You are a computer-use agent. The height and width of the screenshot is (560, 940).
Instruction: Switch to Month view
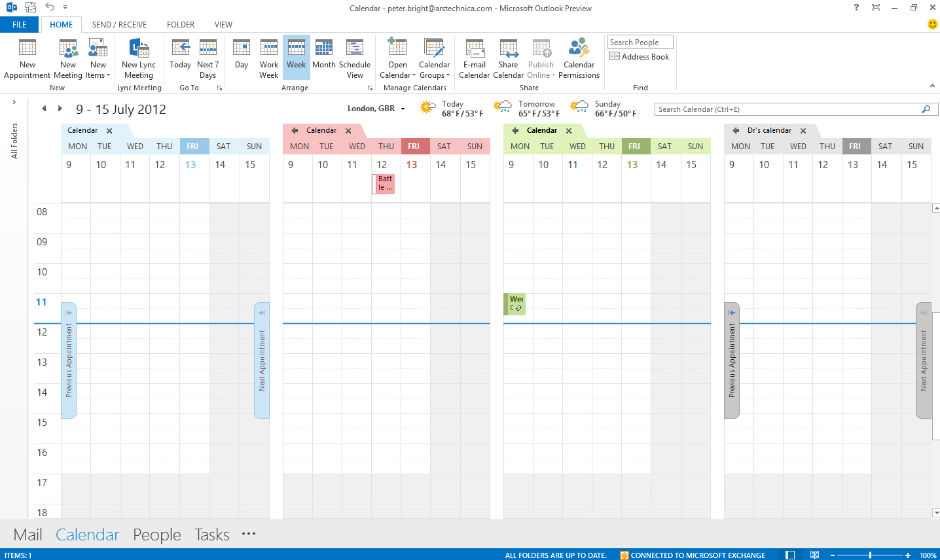(323, 58)
